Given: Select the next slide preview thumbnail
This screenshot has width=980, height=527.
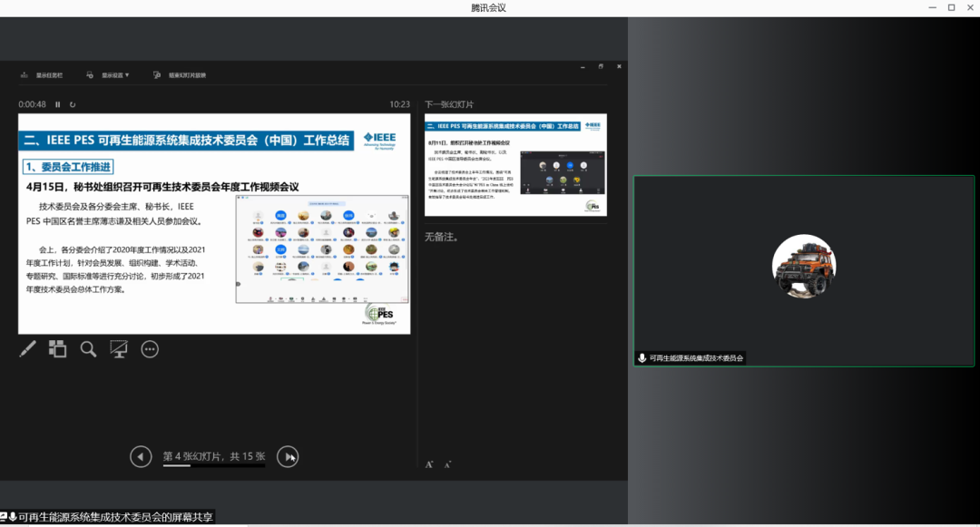Looking at the screenshot, I should [x=515, y=165].
